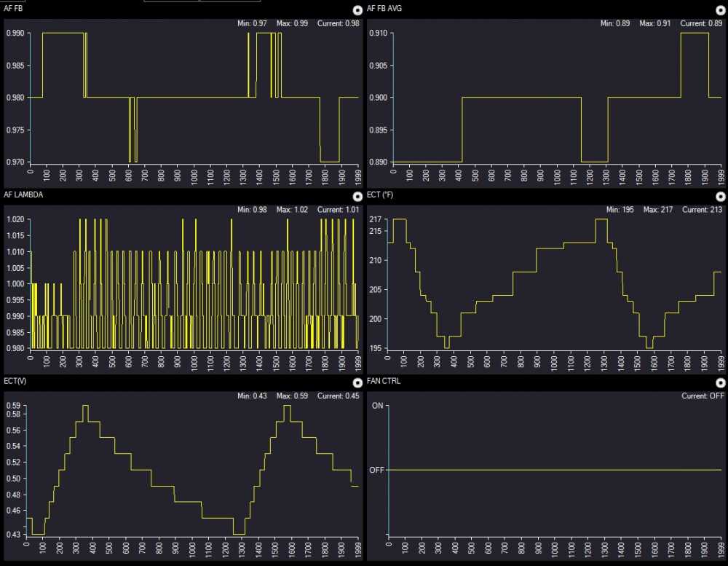Click the AF LAMBDA graph title
Image resolution: width=728 pixels, height=566 pixels.
pos(20,194)
